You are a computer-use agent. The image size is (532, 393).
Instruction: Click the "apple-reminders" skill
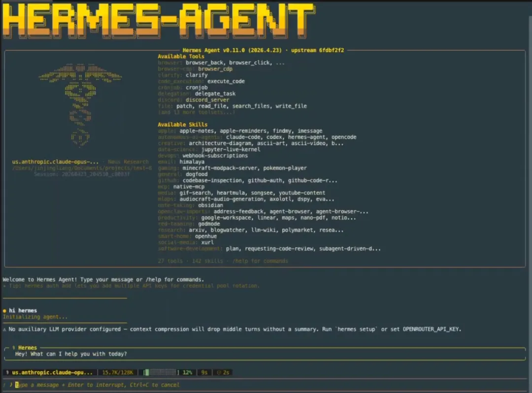(243, 131)
